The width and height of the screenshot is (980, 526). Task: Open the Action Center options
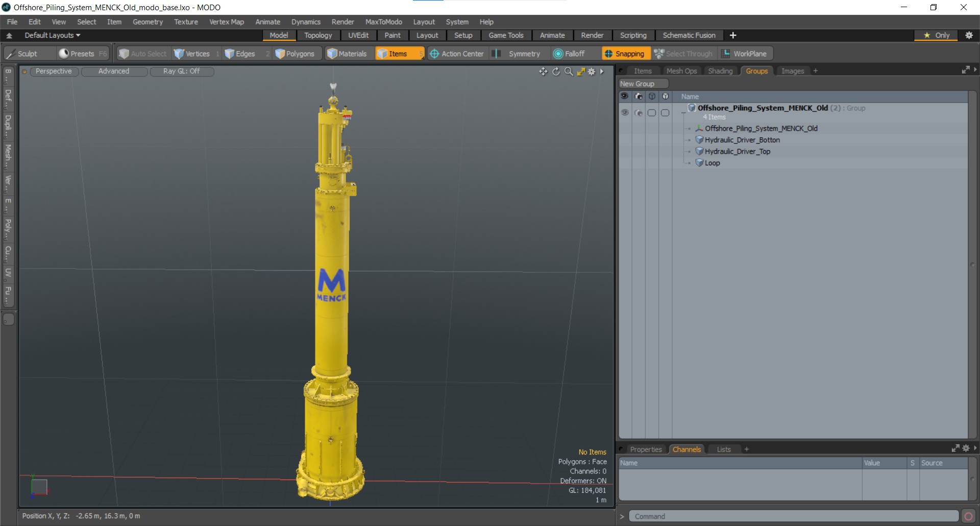pos(457,54)
